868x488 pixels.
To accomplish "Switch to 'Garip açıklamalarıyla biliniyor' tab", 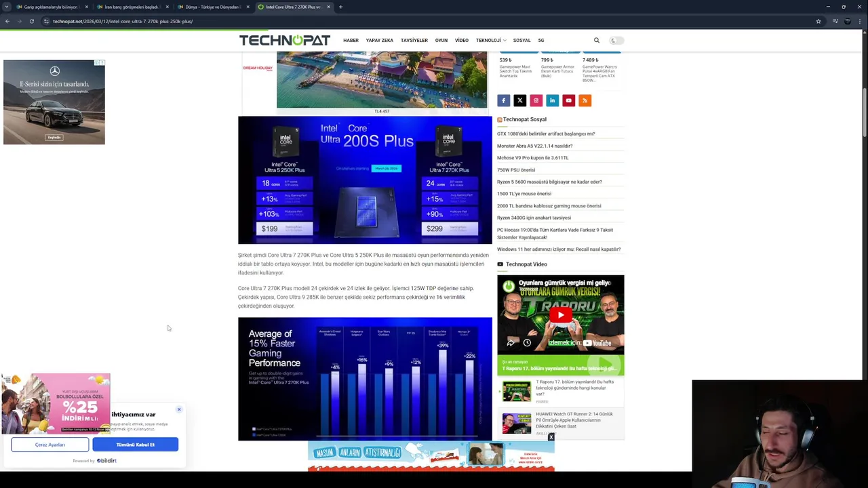I will [52, 7].
